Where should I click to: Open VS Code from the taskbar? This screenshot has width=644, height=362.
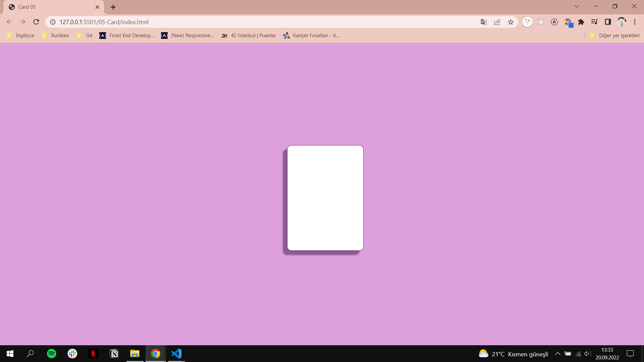(x=176, y=354)
